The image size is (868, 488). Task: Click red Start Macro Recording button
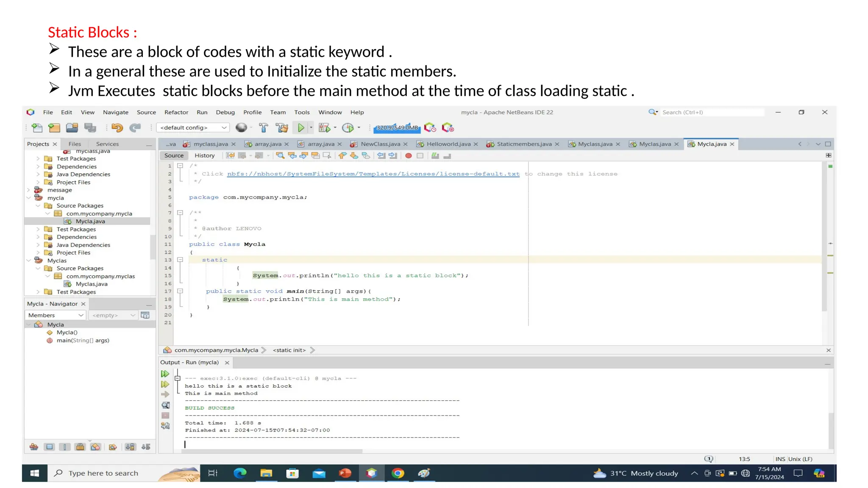pos(409,156)
